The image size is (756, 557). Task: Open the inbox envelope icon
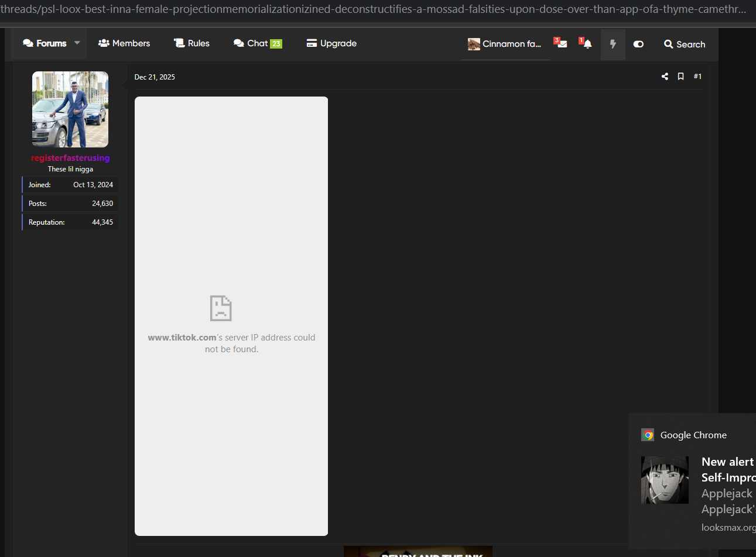click(561, 43)
